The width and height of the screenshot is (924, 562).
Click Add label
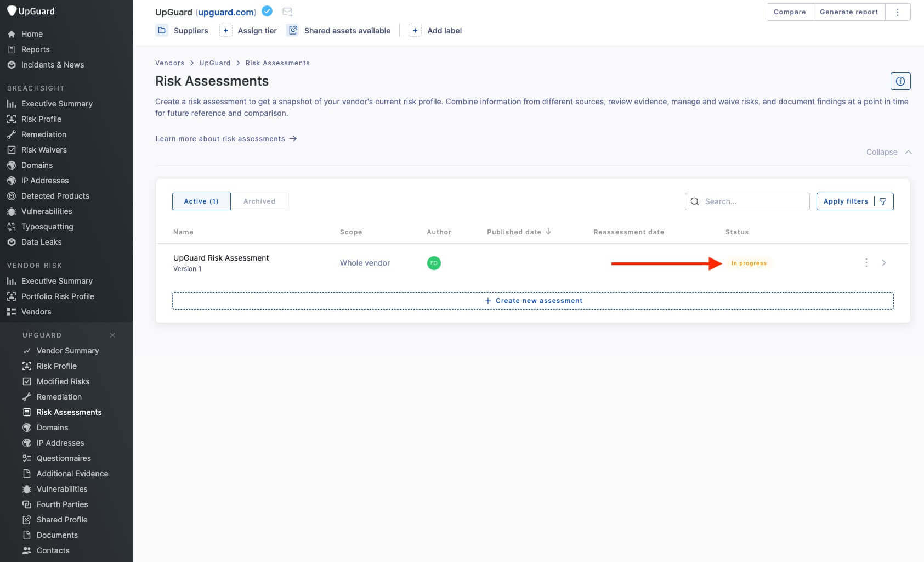pos(436,31)
